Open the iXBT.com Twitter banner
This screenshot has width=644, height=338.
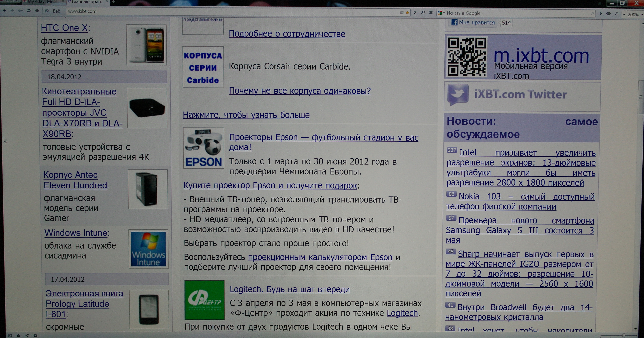pos(522,96)
